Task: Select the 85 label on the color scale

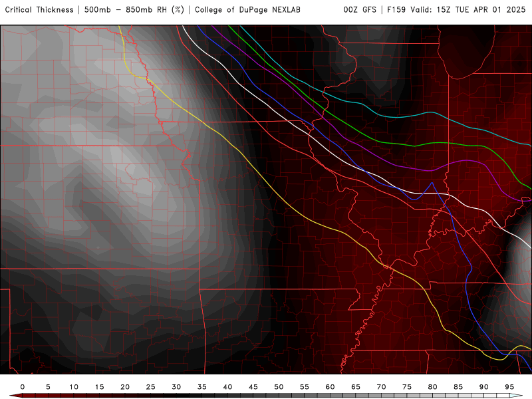Action: pos(458,387)
